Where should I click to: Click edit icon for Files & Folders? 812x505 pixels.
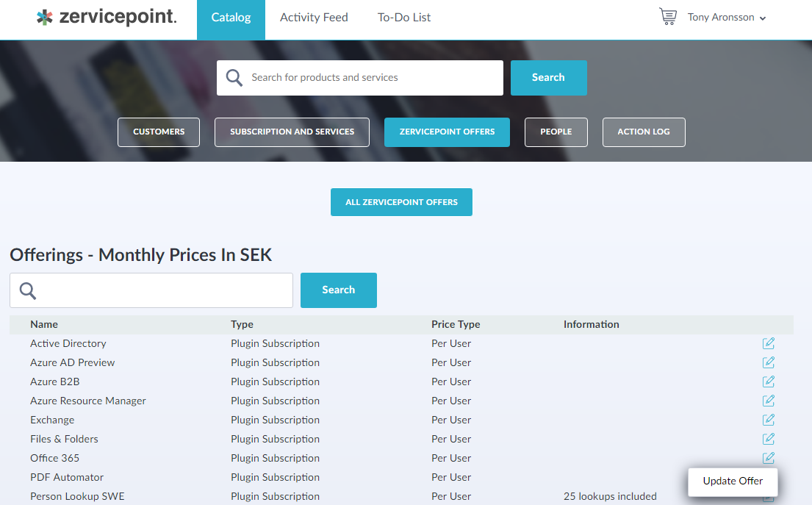tap(768, 439)
